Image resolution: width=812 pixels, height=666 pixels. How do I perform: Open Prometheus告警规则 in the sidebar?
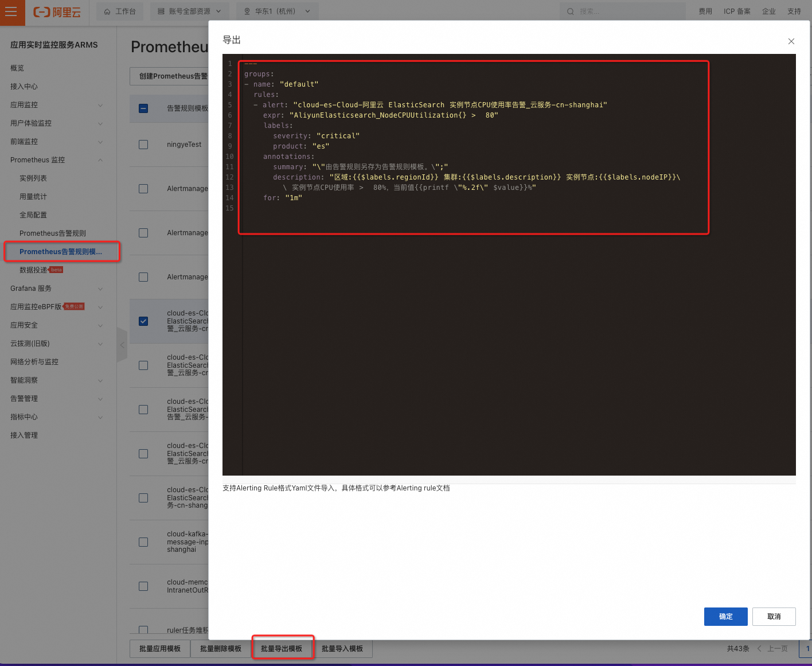53,233
